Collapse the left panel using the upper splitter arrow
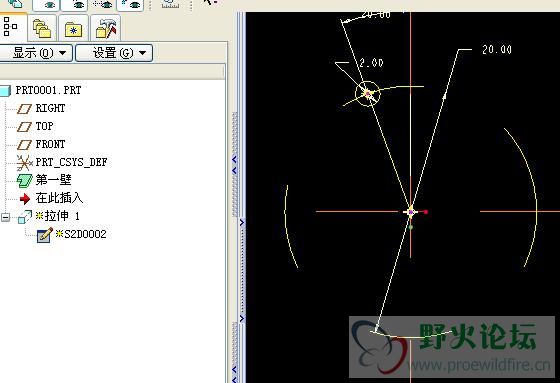The image size is (560, 383). (x=234, y=159)
